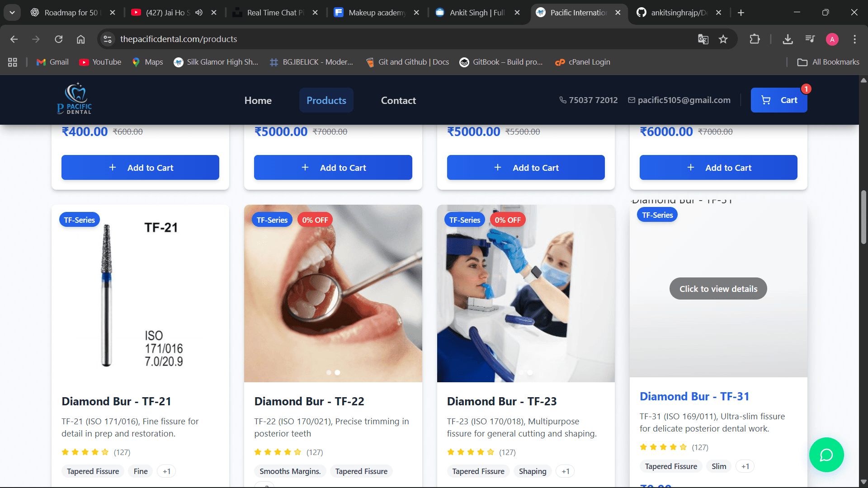The width and height of the screenshot is (868, 488).
Task: Click the Google Translate icon in address bar
Action: (703, 39)
